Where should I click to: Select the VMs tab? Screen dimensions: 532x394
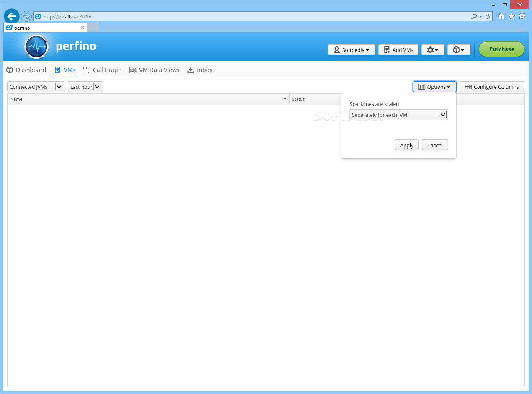coord(65,70)
